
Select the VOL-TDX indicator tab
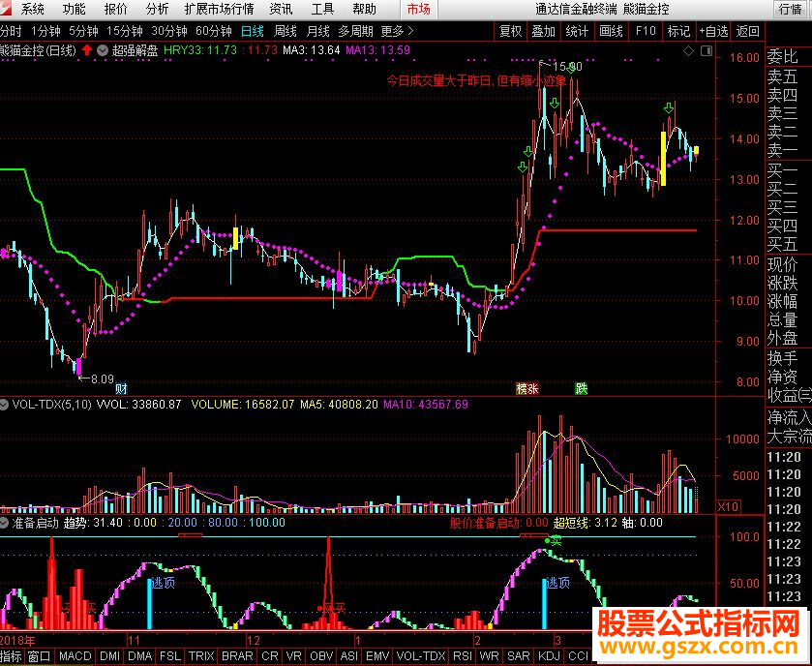pos(421,656)
